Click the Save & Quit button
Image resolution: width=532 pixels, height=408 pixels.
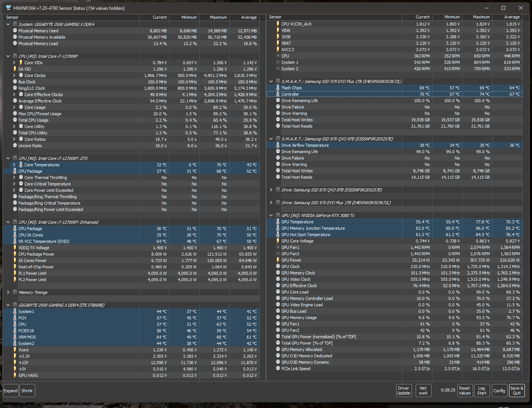517,391
